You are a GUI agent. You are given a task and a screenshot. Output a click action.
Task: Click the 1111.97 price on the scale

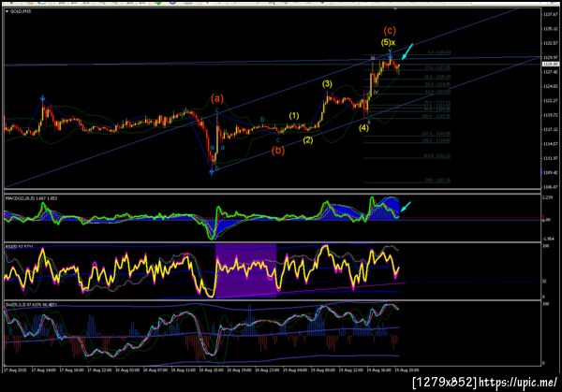point(550,158)
